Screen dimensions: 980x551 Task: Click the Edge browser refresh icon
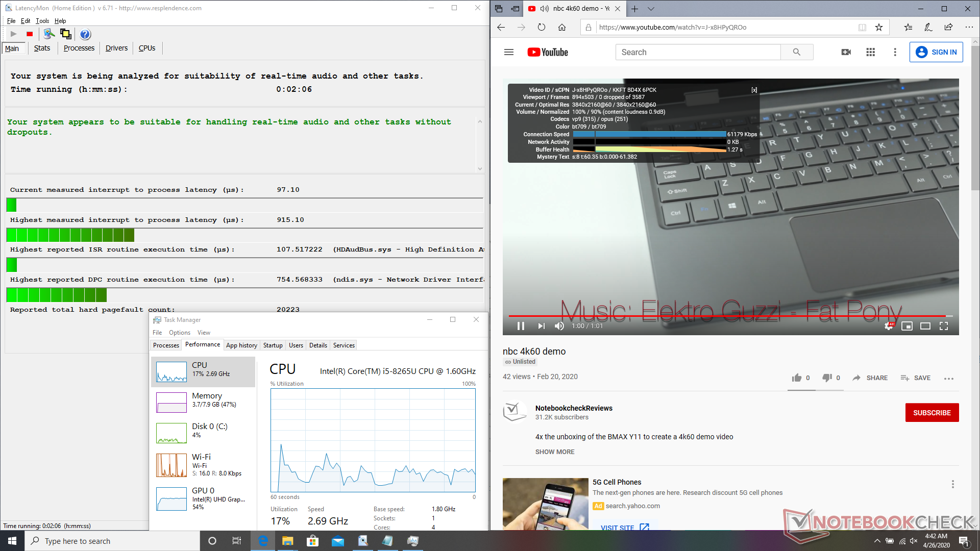click(542, 28)
